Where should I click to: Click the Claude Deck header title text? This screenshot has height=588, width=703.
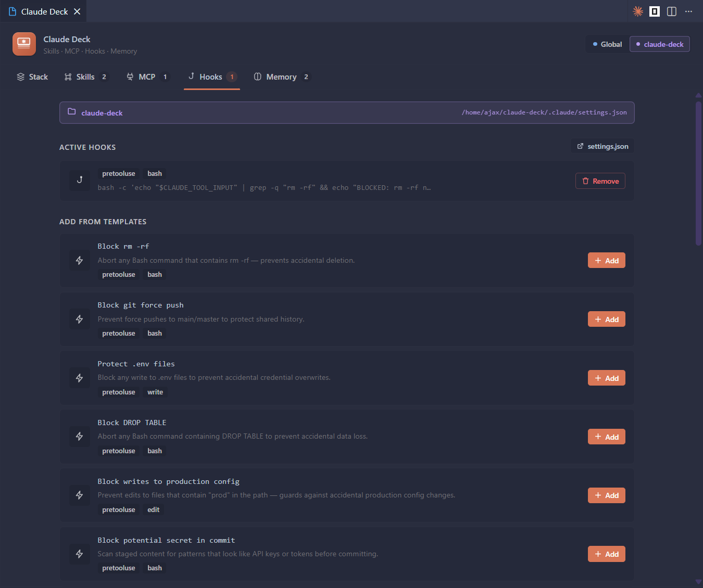click(x=67, y=39)
